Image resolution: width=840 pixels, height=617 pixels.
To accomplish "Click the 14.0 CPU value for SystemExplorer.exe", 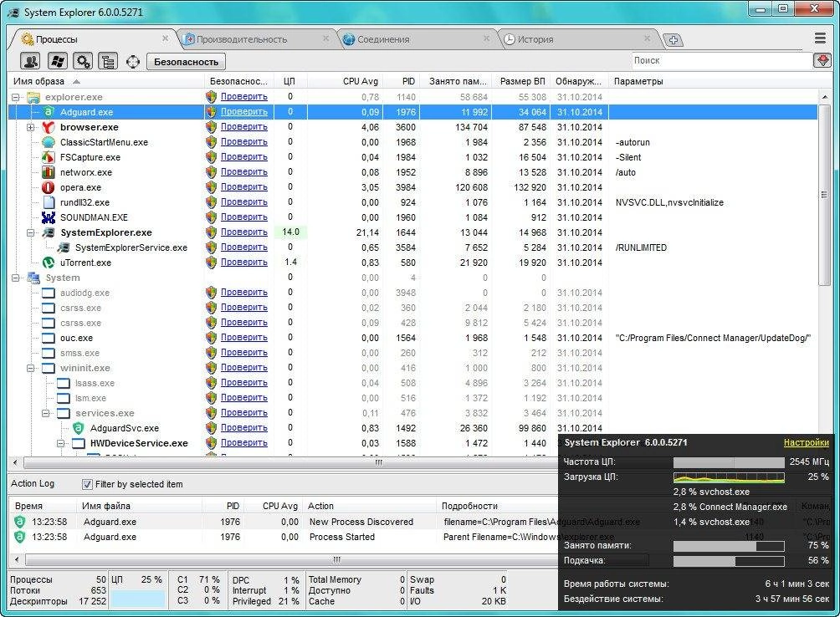I will point(290,232).
